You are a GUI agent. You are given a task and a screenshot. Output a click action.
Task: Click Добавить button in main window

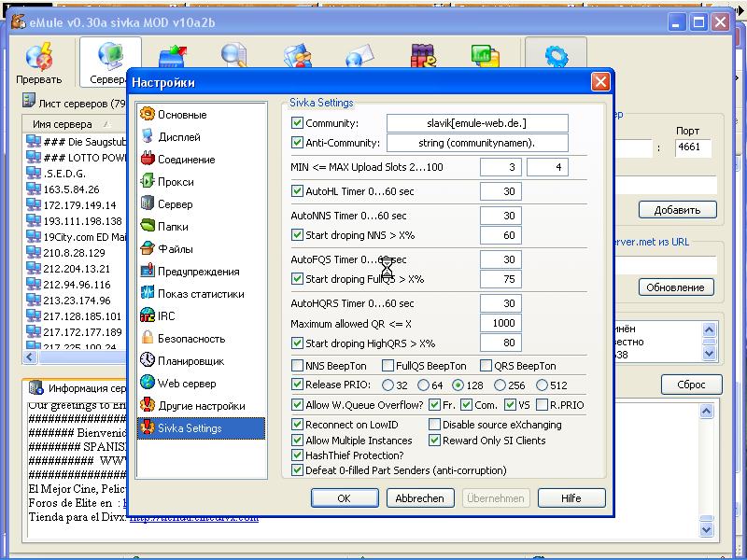[x=677, y=210]
